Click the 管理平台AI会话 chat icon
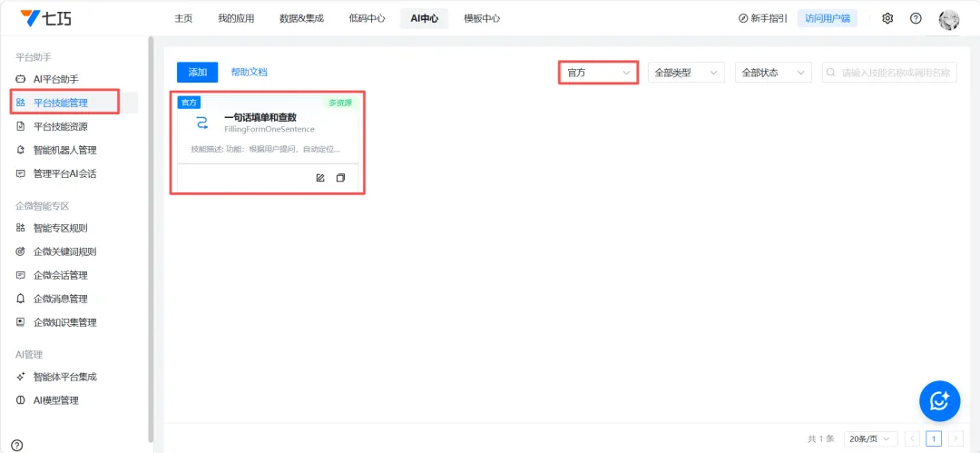980x453 pixels. 21,174
